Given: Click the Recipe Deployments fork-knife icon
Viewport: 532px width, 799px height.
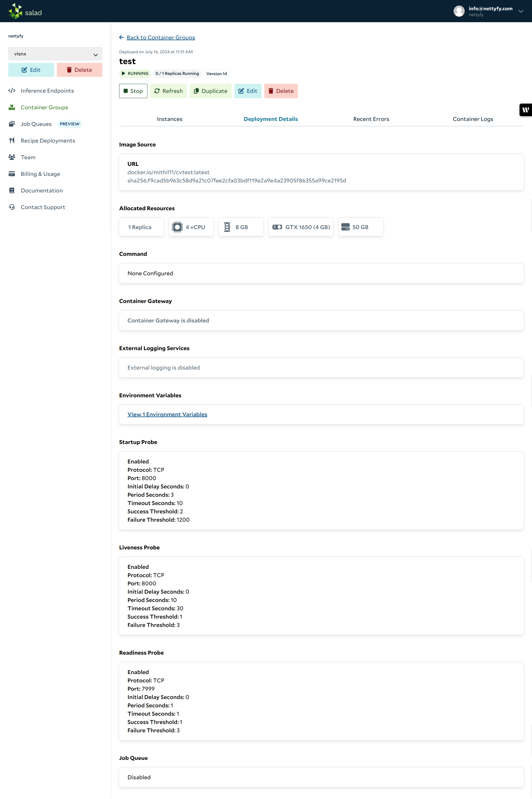Looking at the screenshot, I should (12, 141).
